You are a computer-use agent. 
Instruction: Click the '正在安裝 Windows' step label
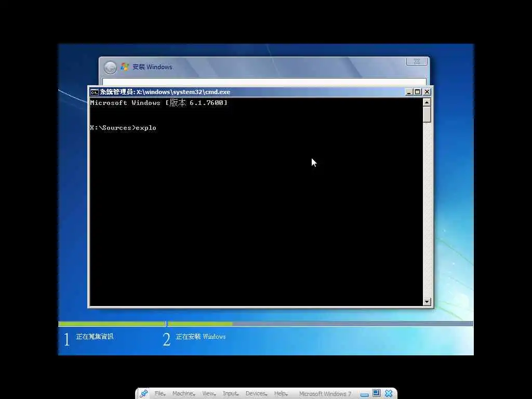coord(201,337)
